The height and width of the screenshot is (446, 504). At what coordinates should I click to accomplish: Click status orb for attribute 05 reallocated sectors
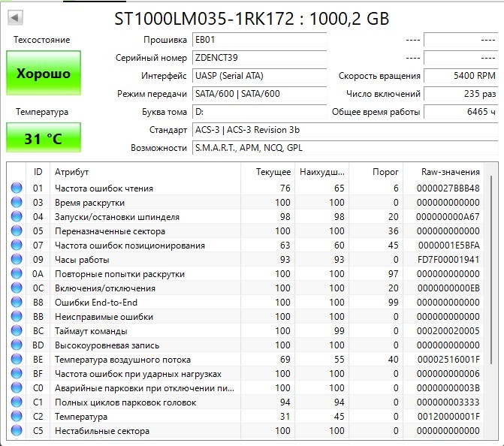pos(17,231)
